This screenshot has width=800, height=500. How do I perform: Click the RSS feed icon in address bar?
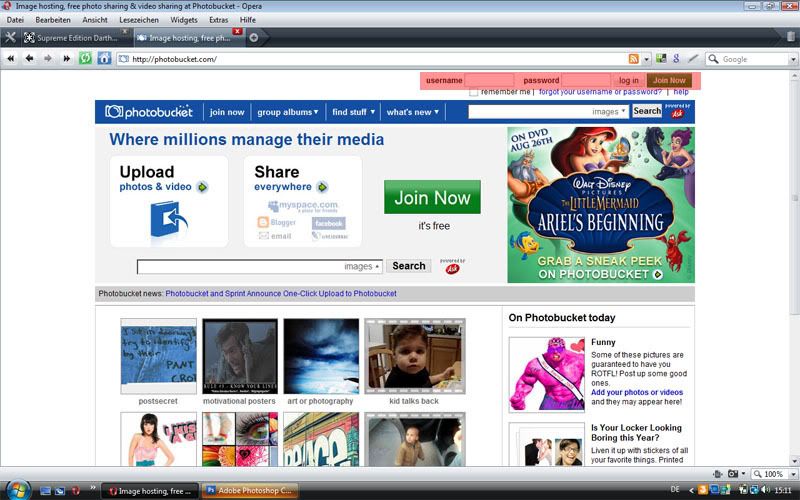click(x=633, y=59)
